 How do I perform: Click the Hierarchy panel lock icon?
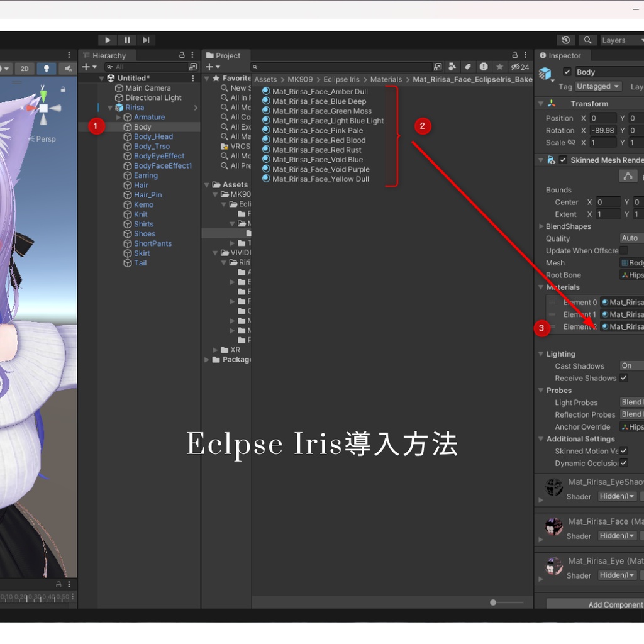tap(182, 55)
